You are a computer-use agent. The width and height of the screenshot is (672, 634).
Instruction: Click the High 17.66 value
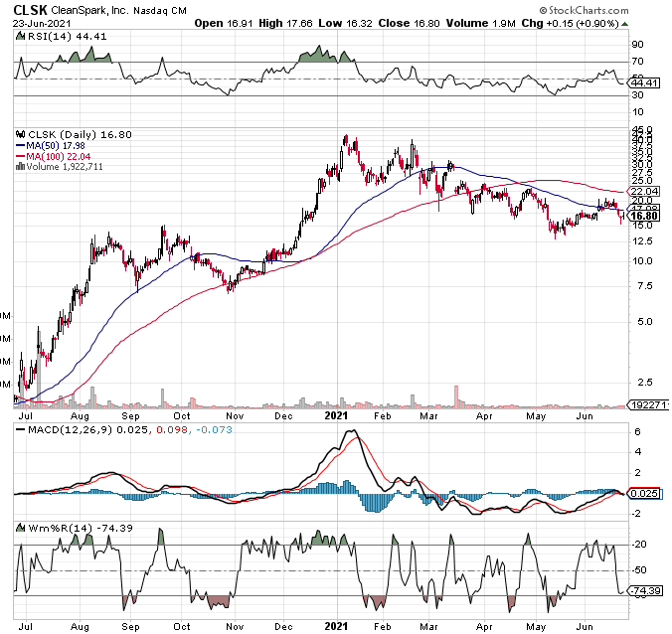pyautogui.click(x=285, y=23)
